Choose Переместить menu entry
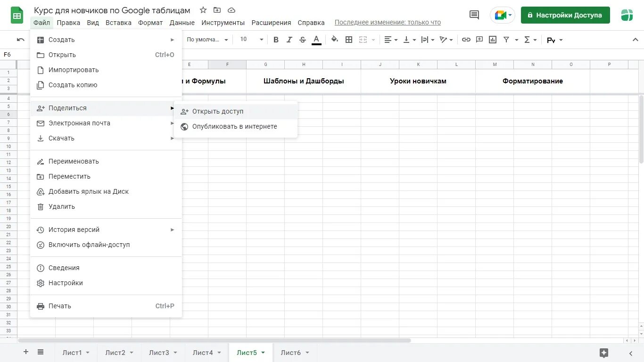The width and height of the screenshot is (644, 362). click(x=106, y=176)
